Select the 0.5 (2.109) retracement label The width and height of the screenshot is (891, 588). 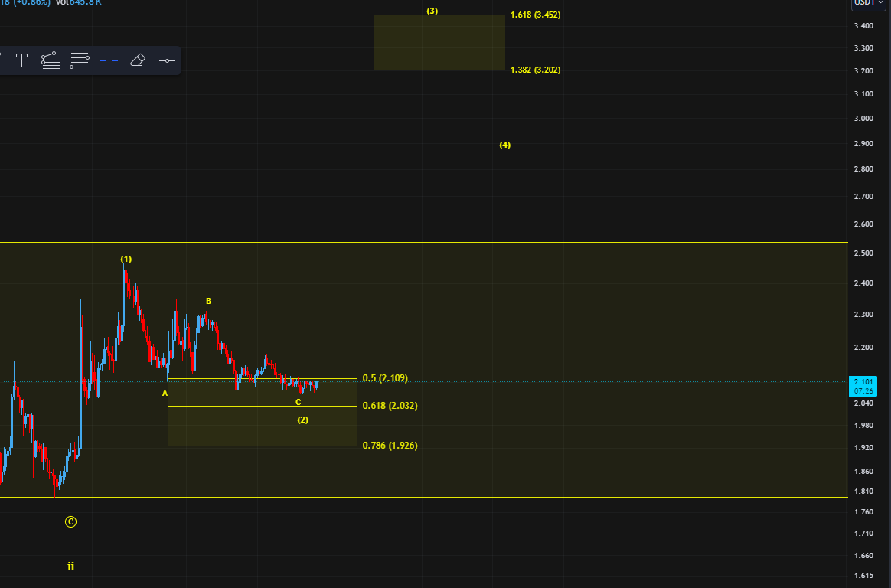tap(385, 378)
